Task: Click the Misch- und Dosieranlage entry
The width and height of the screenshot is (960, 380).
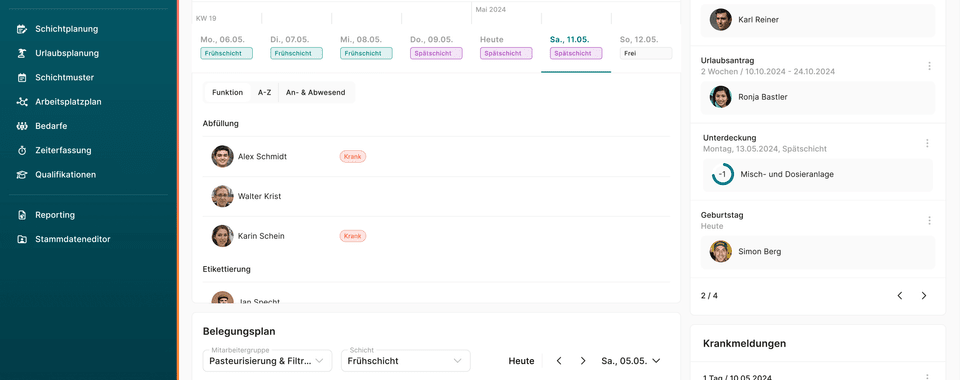Action: point(818,174)
